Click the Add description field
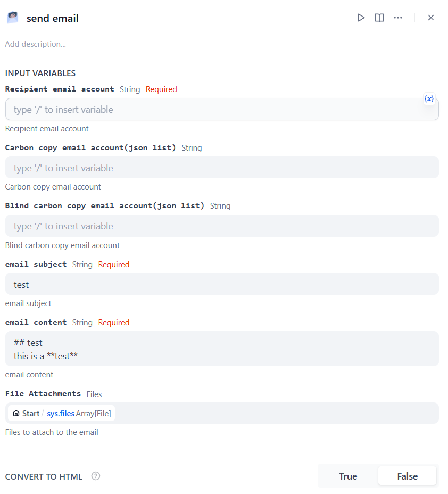The height and width of the screenshot is (494, 448). pyautogui.click(x=36, y=44)
